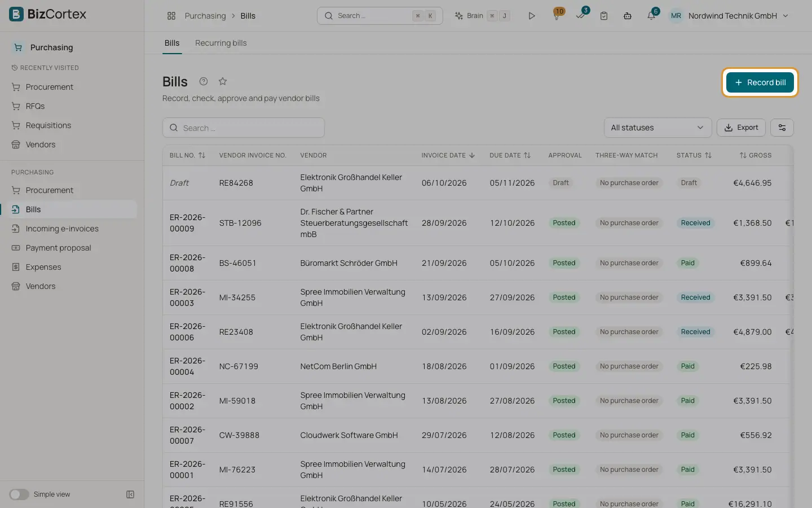
Task: Click the MR user avatar
Action: 676,16
